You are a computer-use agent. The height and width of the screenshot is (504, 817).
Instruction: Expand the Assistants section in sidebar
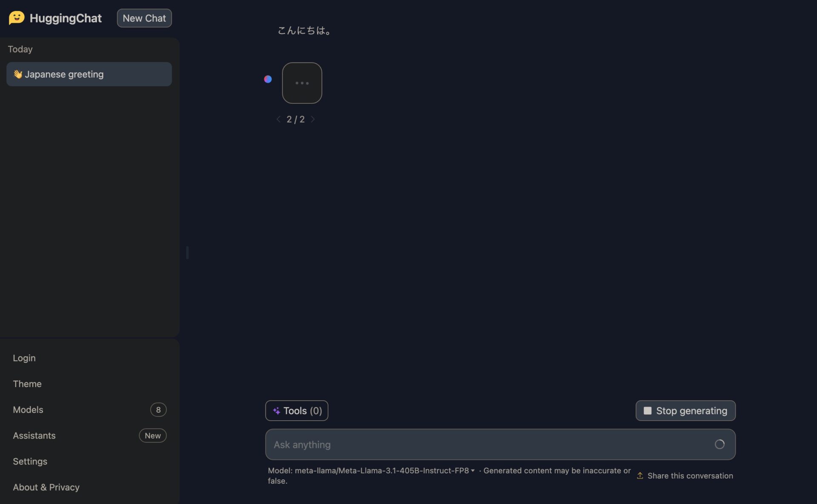34,435
